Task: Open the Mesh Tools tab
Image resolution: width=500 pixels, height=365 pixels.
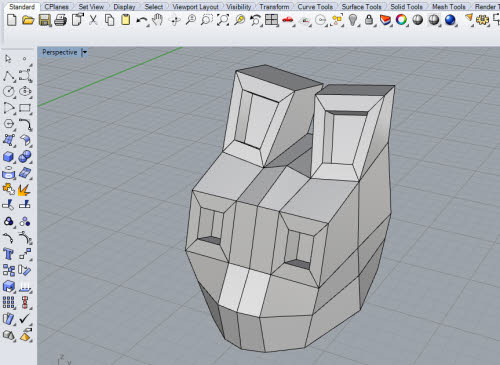Action: [449, 7]
